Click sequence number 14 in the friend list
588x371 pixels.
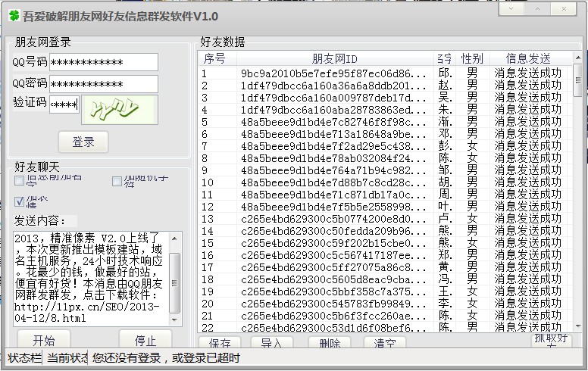(x=208, y=231)
